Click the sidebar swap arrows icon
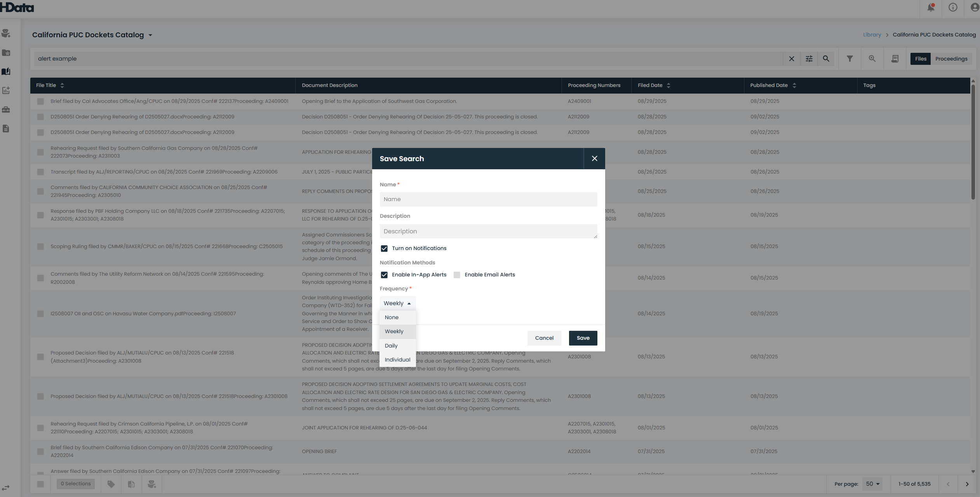Viewport: 980px width, 497px height. click(x=6, y=488)
